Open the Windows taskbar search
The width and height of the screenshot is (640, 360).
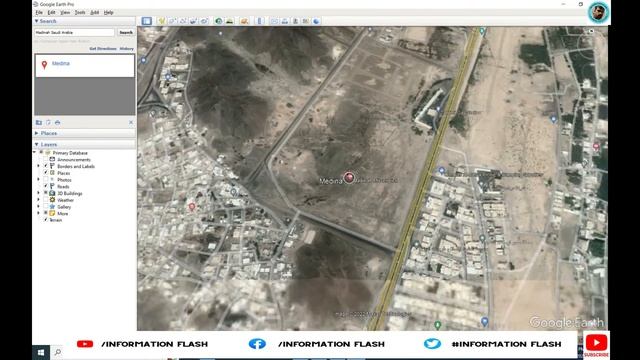pyautogui.click(x=58, y=352)
